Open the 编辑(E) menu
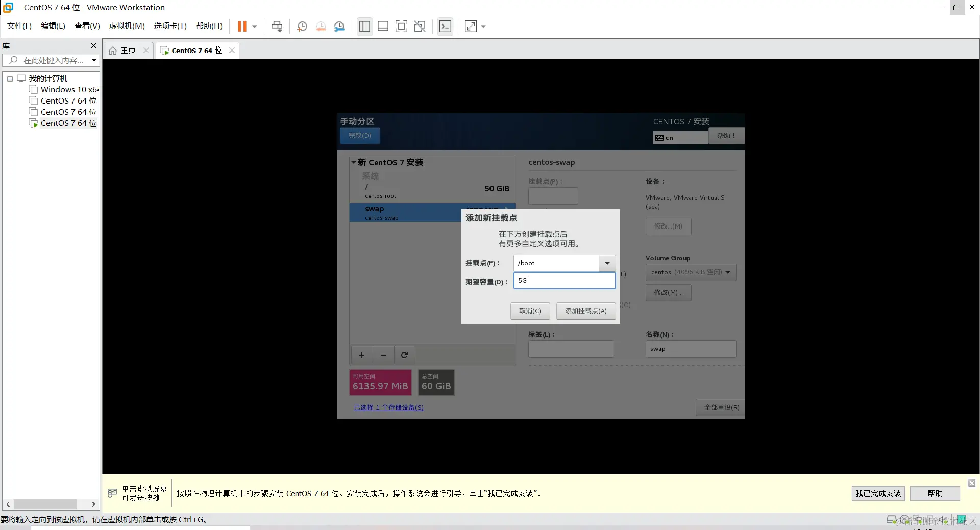 53,26
